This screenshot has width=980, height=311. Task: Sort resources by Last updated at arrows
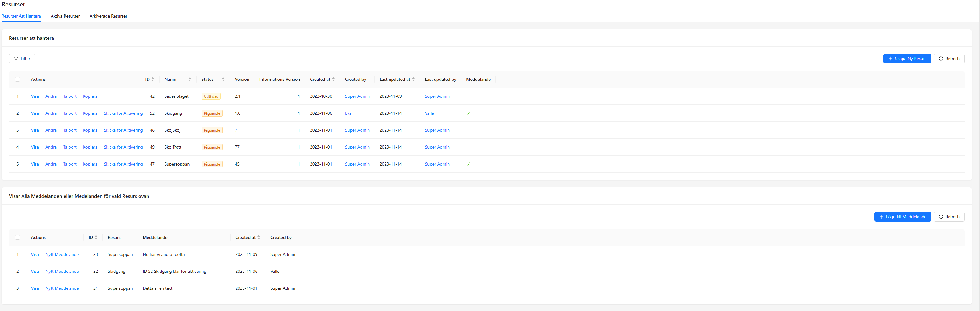click(413, 79)
